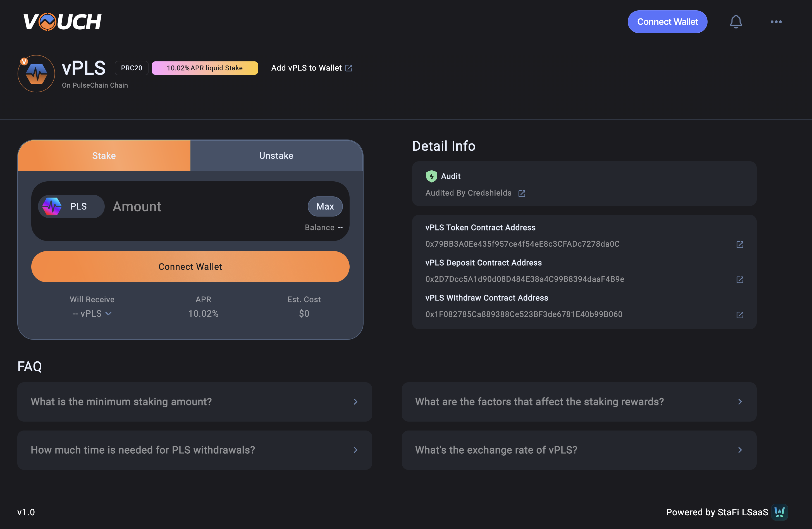Click the PLS token selector pill
This screenshot has height=529, width=812.
[71, 206]
